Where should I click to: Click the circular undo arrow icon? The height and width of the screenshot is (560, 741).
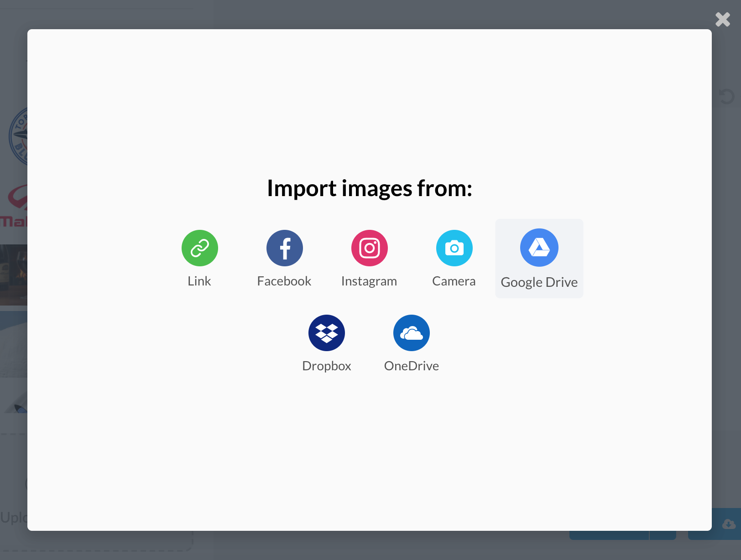tap(727, 96)
